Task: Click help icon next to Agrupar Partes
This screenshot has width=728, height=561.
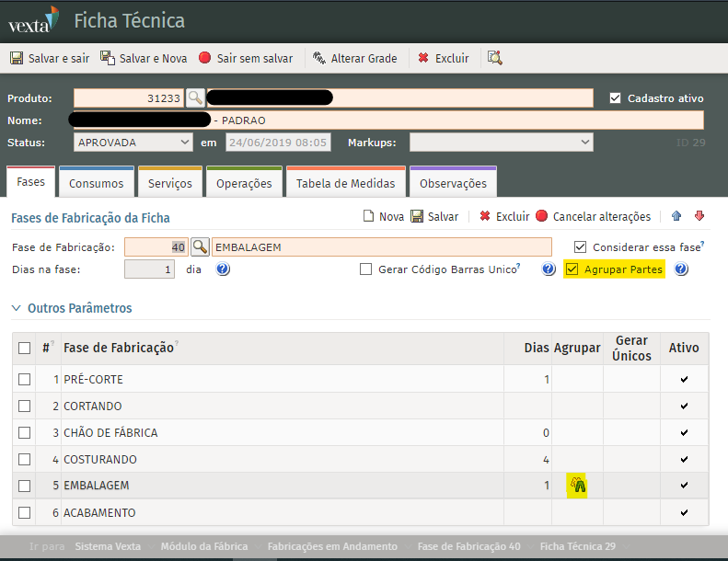Action: [x=681, y=269]
